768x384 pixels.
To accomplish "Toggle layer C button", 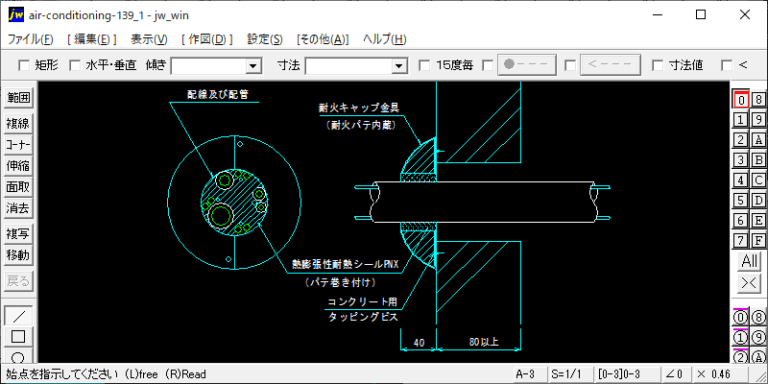I will [x=759, y=180].
